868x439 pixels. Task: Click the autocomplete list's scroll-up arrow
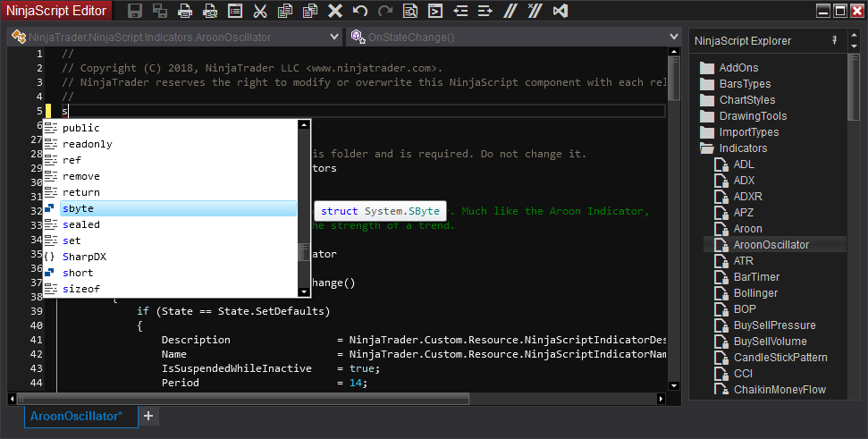(x=303, y=124)
